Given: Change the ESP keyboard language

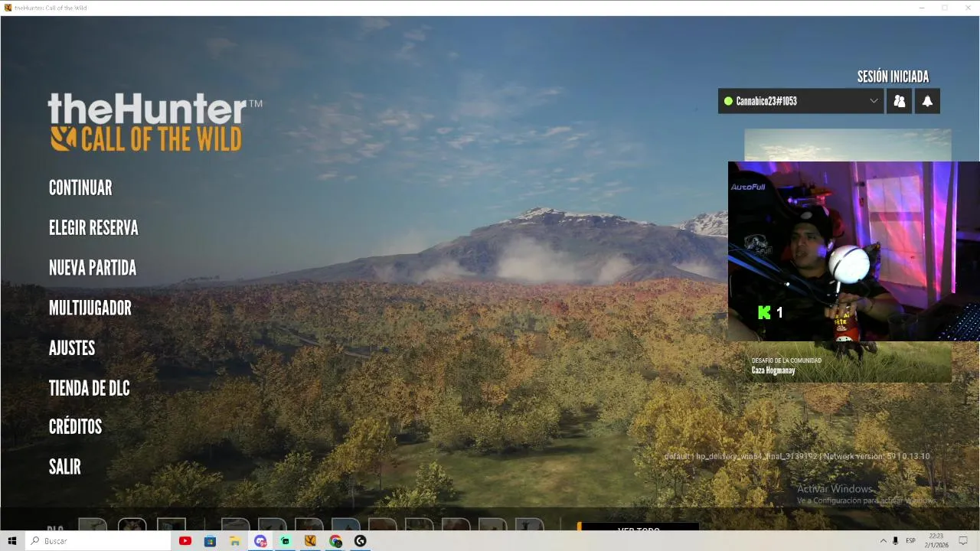Looking at the screenshot, I should click(911, 541).
